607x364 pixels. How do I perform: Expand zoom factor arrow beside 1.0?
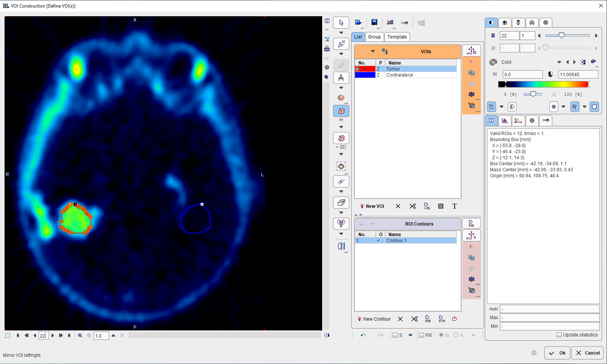pyautogui.click(x=113, y=335)
